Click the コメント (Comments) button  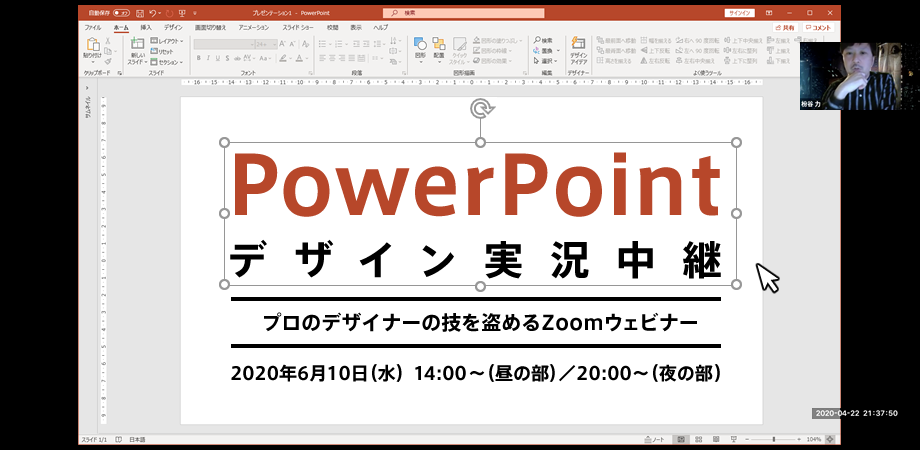tap(818, 28)
